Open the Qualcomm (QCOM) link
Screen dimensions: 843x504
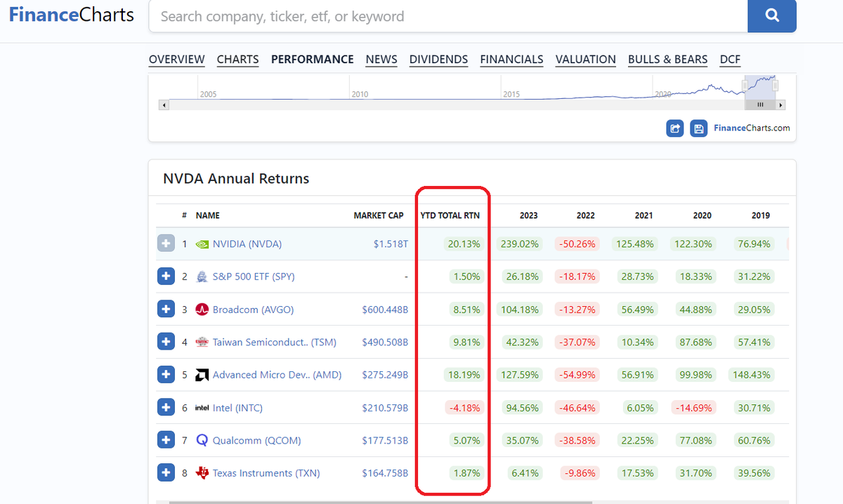[257, 441]
